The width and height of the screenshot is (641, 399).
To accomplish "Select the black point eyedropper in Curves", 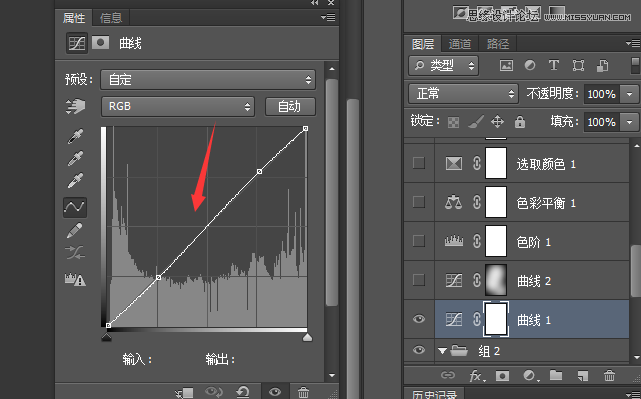I will 75,136.
